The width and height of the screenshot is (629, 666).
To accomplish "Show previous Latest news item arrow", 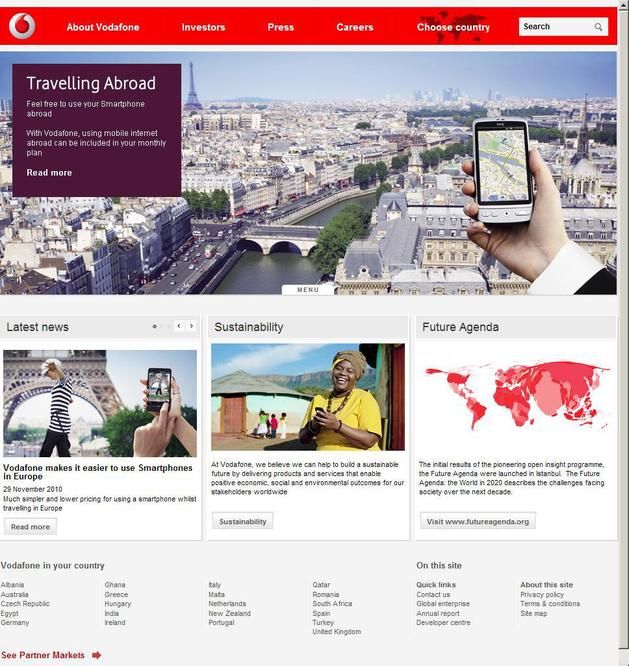I will 179,326.
